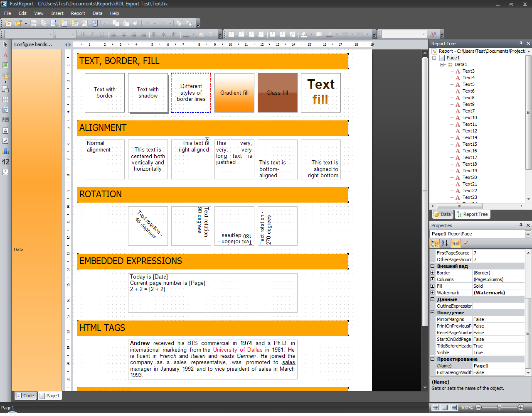
Task: Open Page Setup
Action: pyautogui.click(x=95, y=23)
